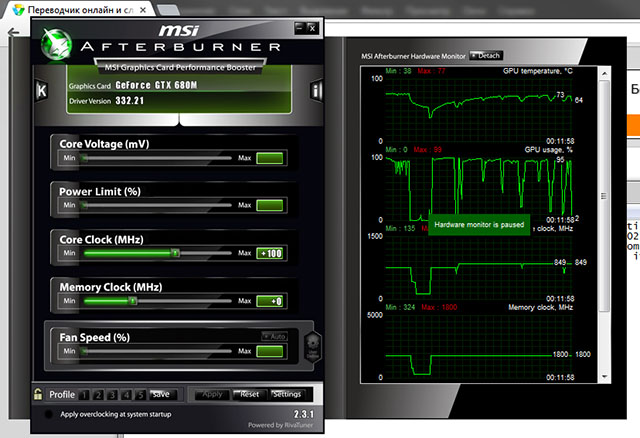Open the info i button
The width and height of the screenshot is (640, 438).
316,90
